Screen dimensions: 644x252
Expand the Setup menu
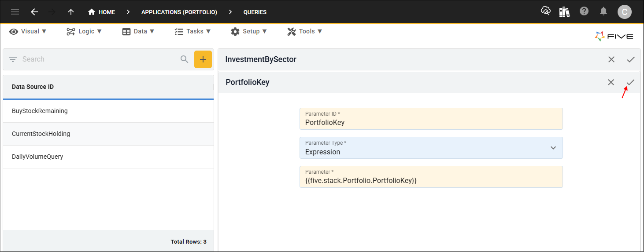pyautogui.click(x=249, y=31)
